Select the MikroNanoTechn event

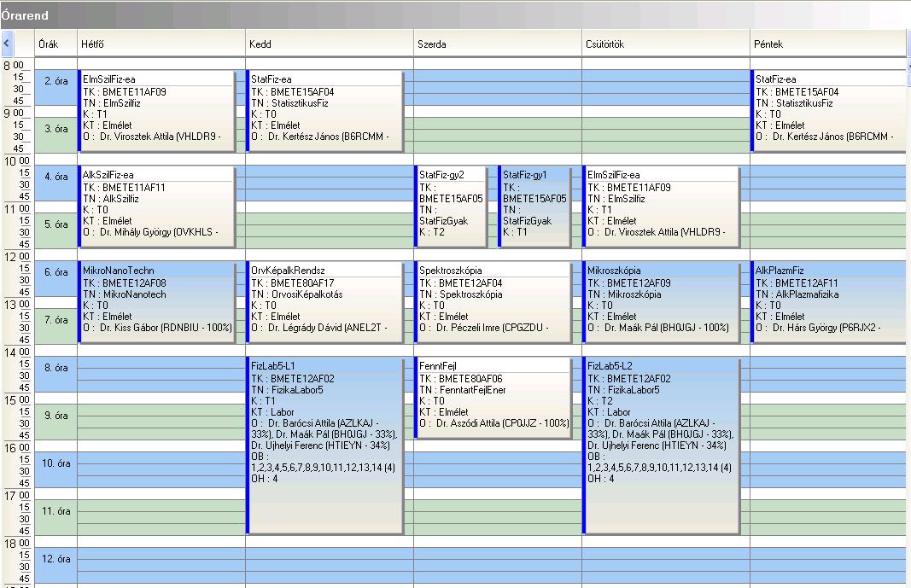tap(157, 302)
